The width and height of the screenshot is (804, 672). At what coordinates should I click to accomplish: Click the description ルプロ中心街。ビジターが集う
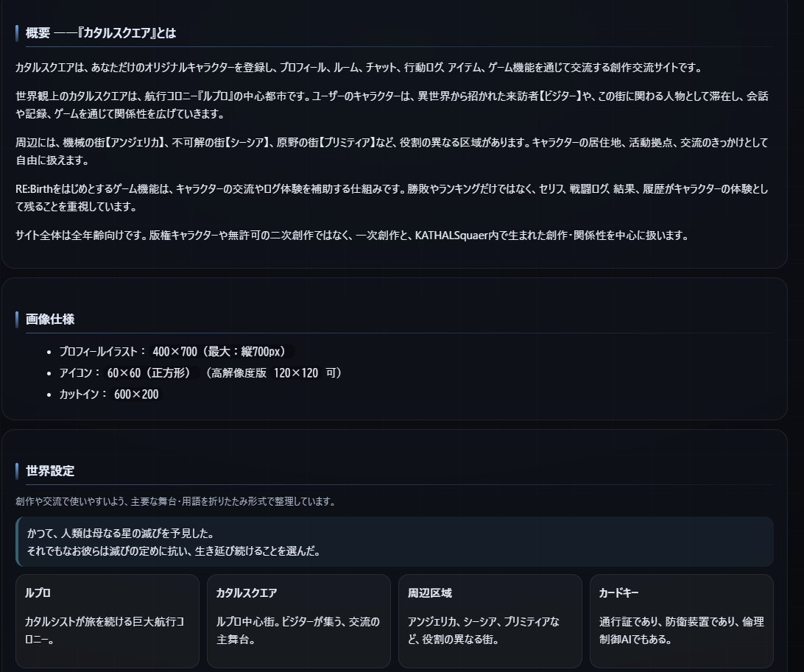coord(298,630)
